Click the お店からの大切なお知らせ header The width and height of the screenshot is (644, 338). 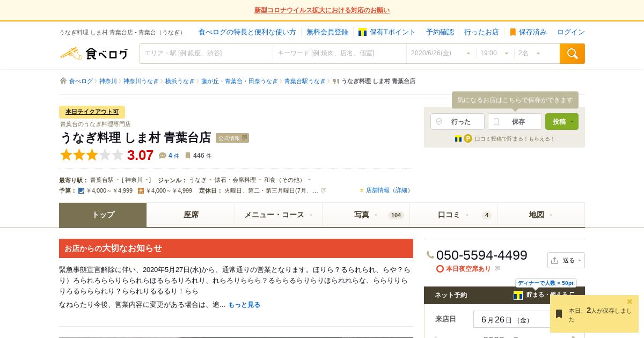(x=236, y=248)
